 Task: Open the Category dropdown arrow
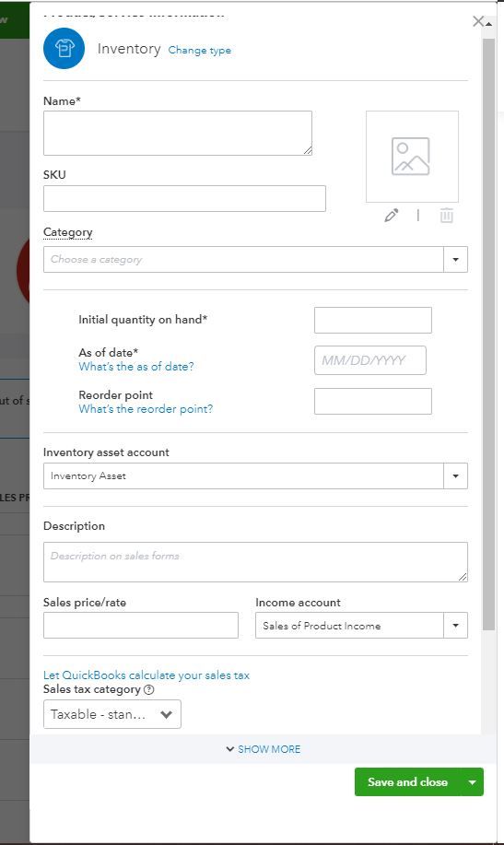[455, 259]
